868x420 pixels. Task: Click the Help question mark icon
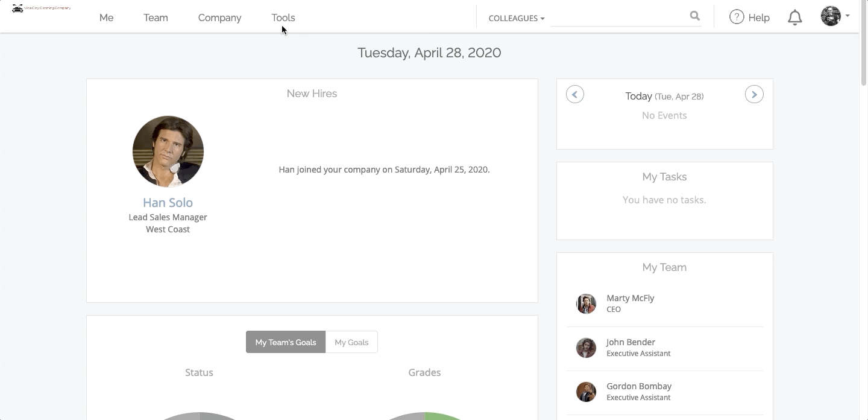tap(737, 17)
